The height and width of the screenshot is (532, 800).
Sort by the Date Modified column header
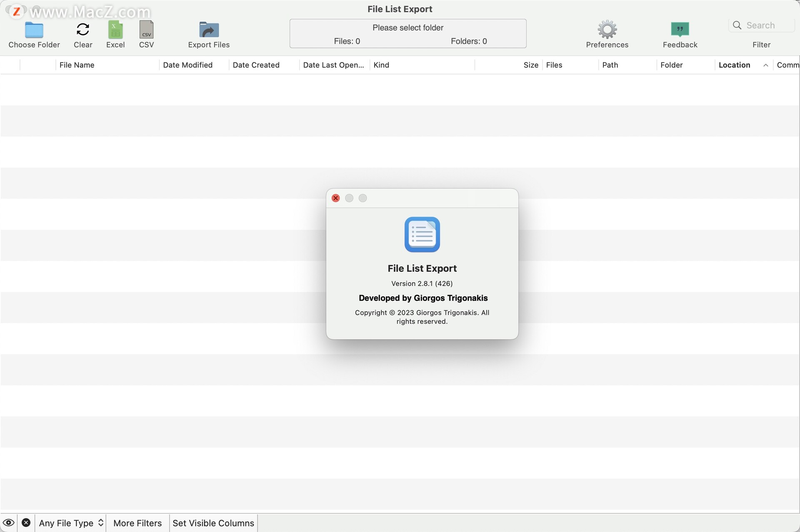coord(187,65)
